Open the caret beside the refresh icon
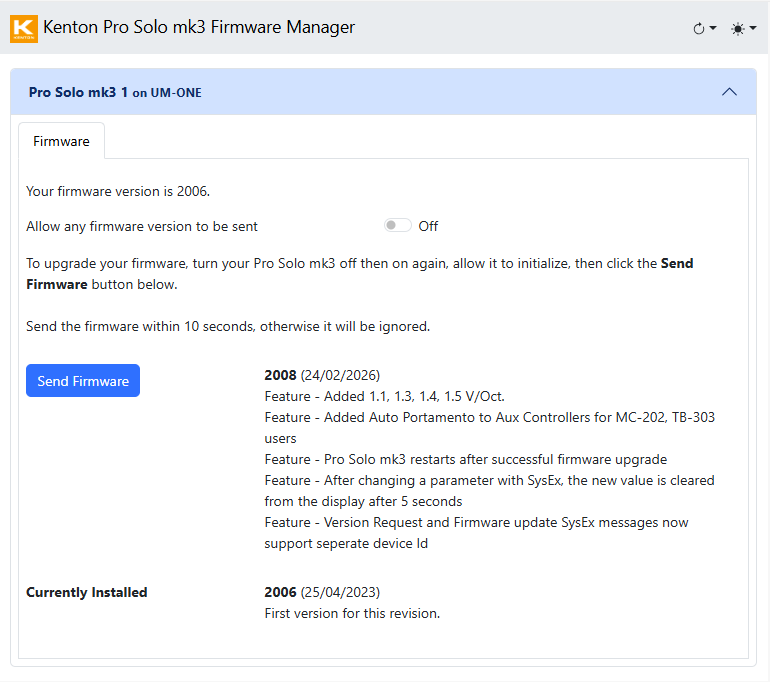The image size is (770, 682). pyautogui.click(x=713, y=29)
